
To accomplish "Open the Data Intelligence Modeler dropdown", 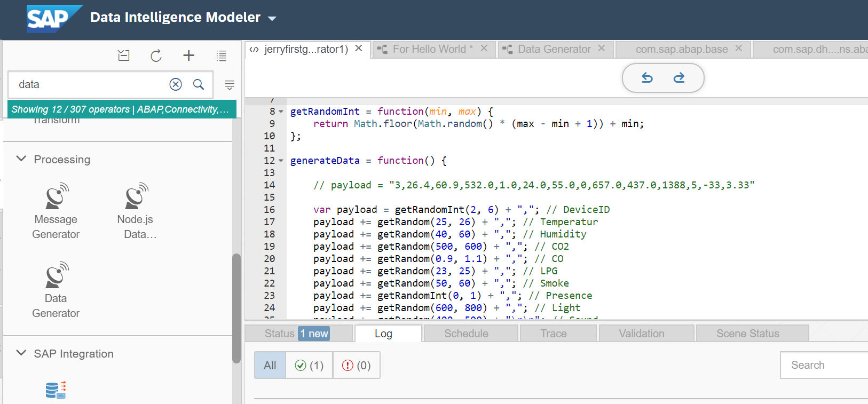I will tap(272, 18).
